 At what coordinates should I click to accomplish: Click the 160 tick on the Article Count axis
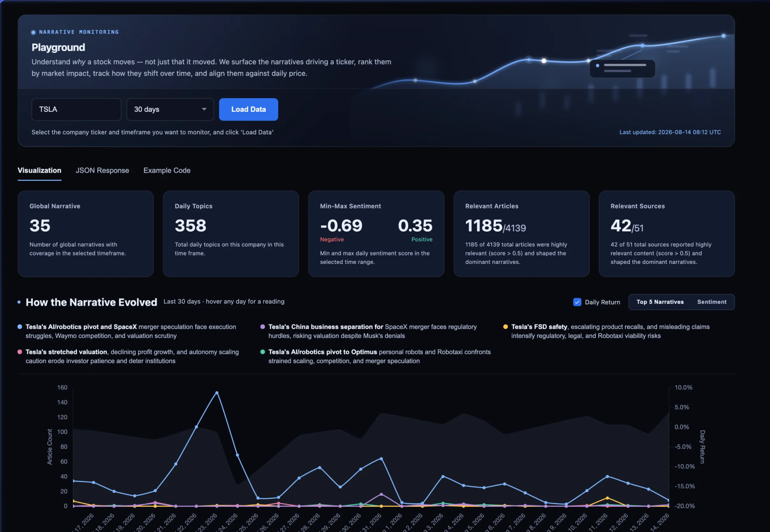(62, 387)
